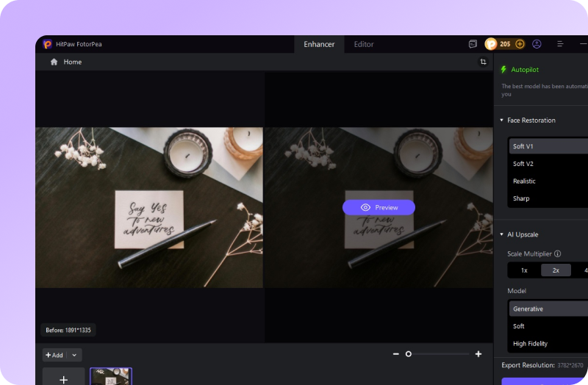Click the Home house icon
This screenshot has height=385, width=588.
point(54,62)
